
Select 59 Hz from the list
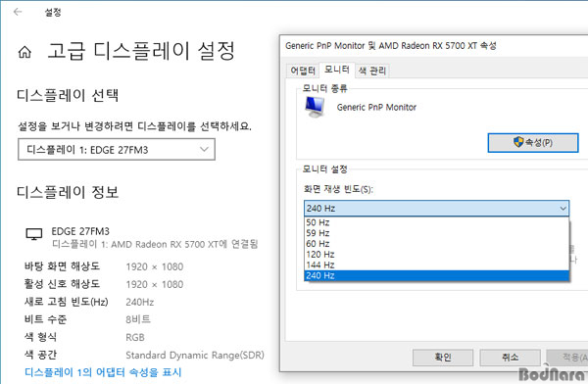[436, 233]
